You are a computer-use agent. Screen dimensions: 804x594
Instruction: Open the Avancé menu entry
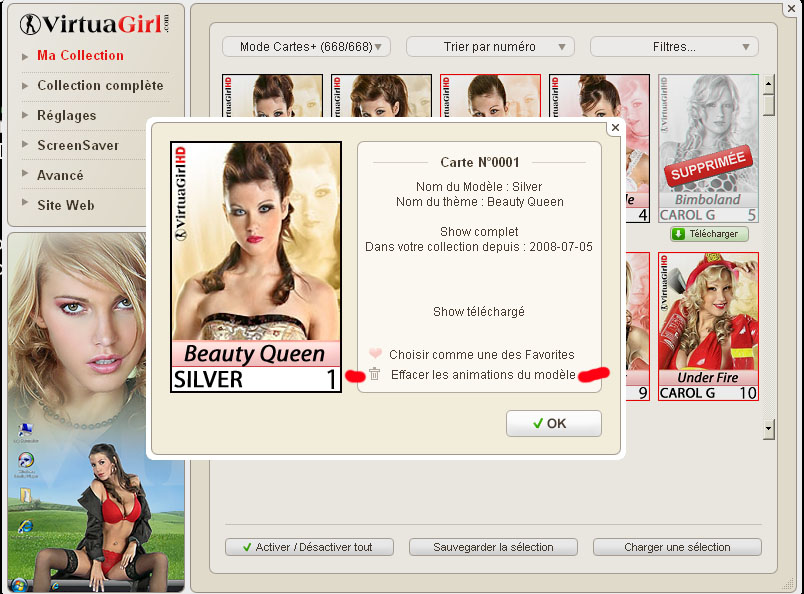tap(60, 175)
